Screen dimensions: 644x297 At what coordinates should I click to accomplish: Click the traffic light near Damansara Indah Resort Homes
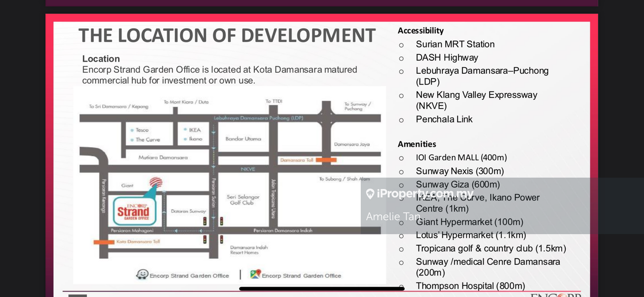[x=221, y=240]
